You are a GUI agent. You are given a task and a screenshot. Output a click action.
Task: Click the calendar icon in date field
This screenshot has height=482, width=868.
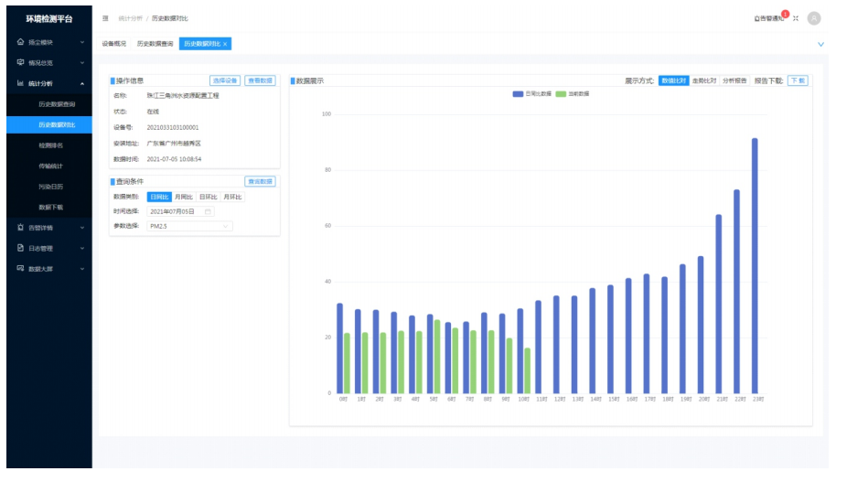click(208, 211)
